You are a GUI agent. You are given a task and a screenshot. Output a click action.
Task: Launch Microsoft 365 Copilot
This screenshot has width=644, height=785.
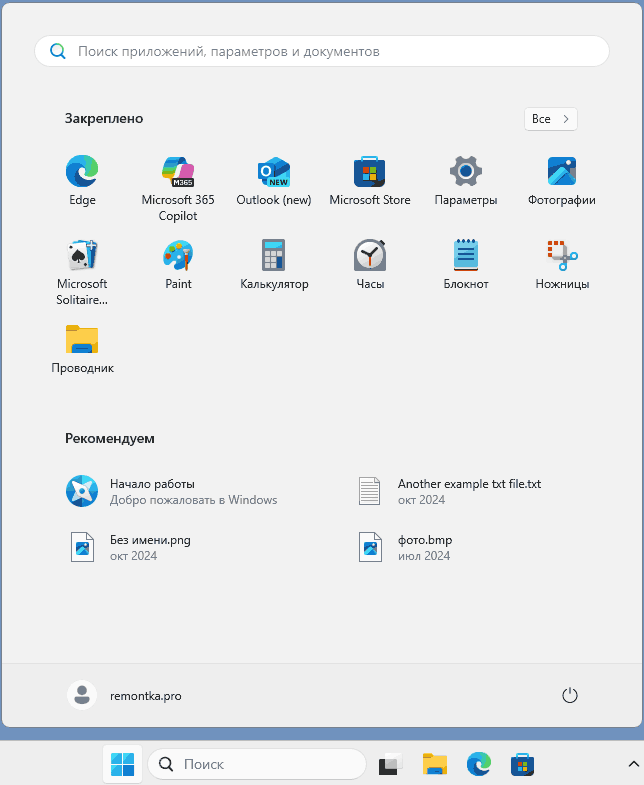tap(178, 189)
